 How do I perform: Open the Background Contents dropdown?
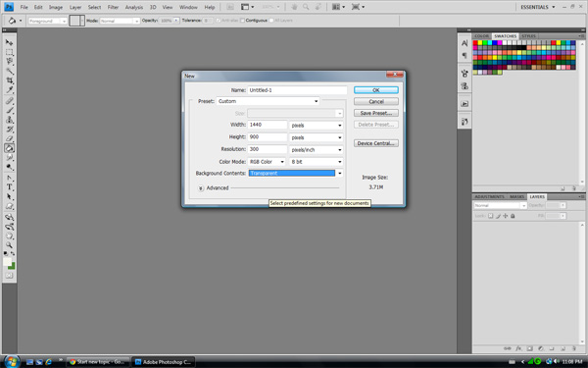coord(295,173)
